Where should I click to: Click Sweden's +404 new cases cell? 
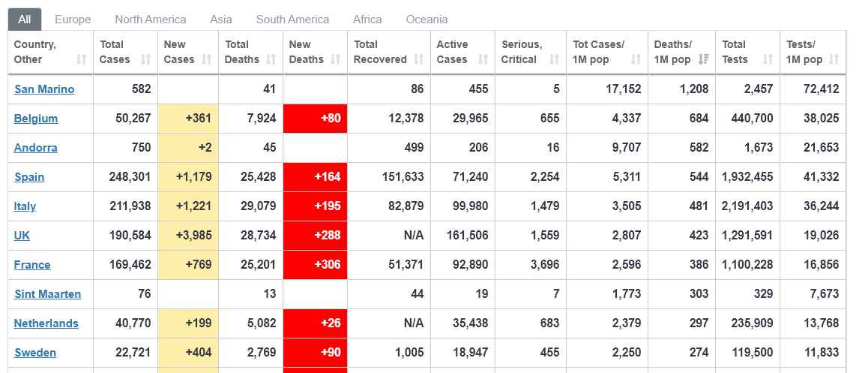(x=188, y=353)
